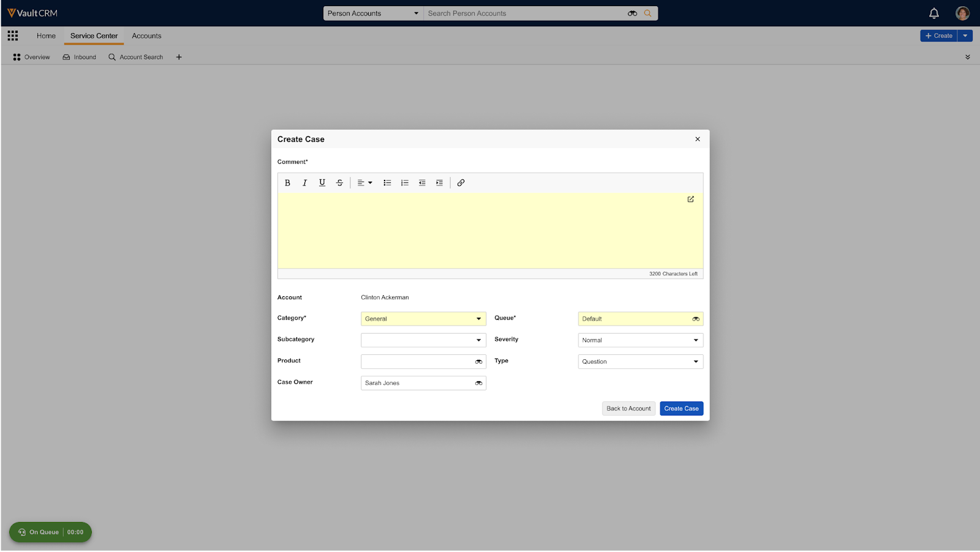The width and height of the screenshot is (980, 552).
Task: Toggle bold formatting in comment editor
Action: 287,183
